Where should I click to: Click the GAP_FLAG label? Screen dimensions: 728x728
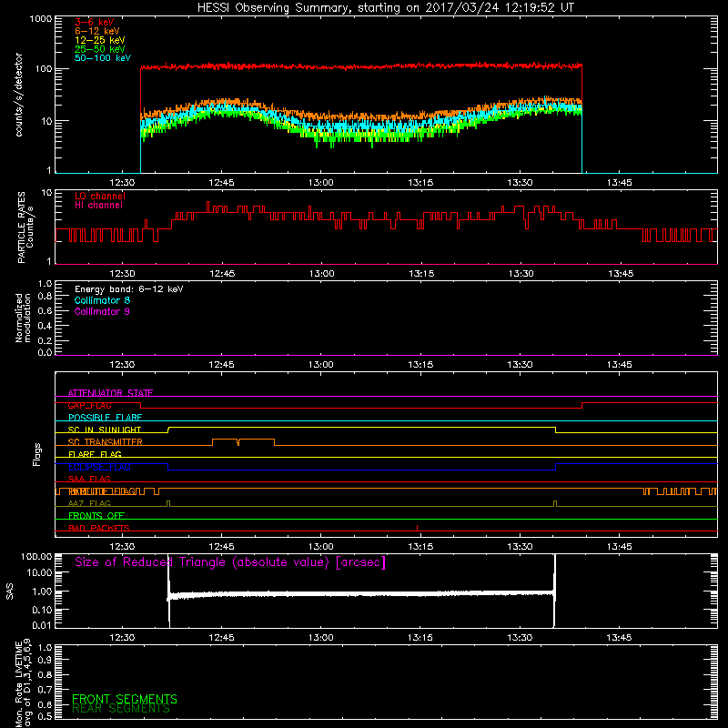[89, 405]
